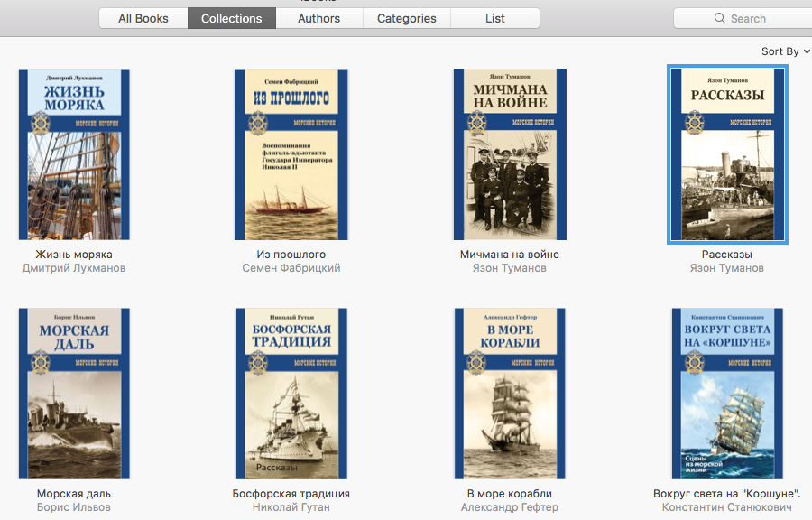Open the 'В море корабли' book cover
The image size is (812, 520).
tap(510, 393)
